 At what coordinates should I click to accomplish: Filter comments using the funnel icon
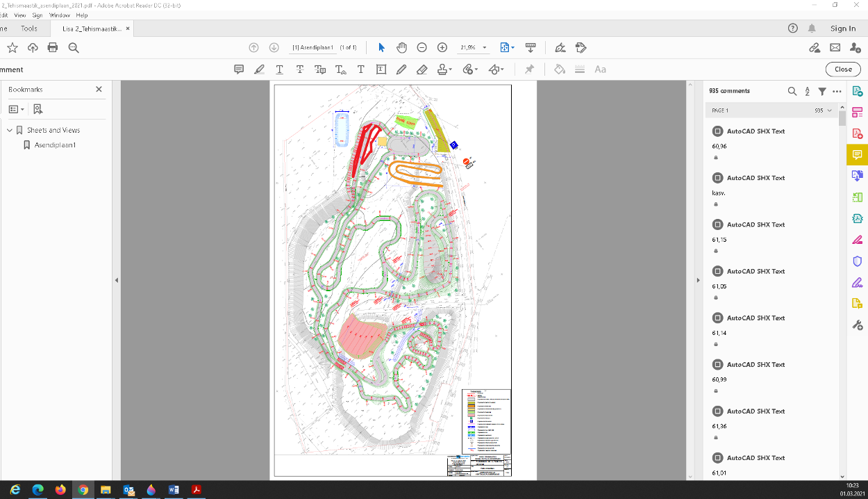[x=822, y=91]
